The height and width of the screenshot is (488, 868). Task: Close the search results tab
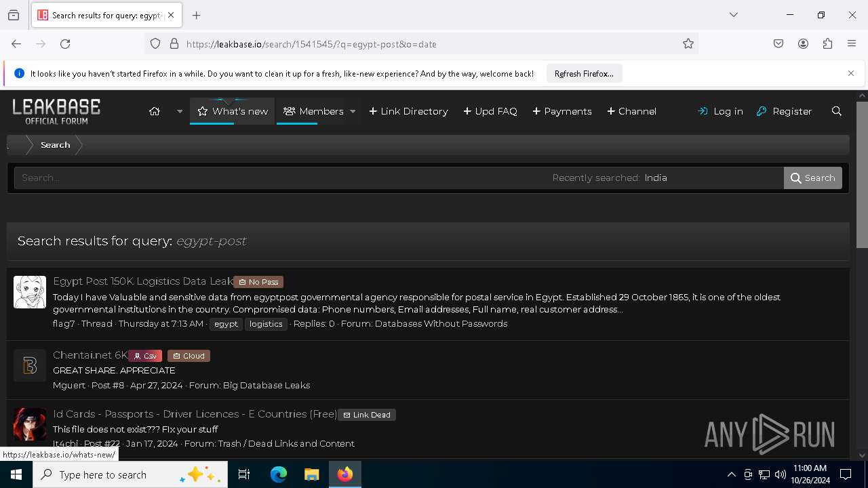pyautogui.click(x=171, y=15)
